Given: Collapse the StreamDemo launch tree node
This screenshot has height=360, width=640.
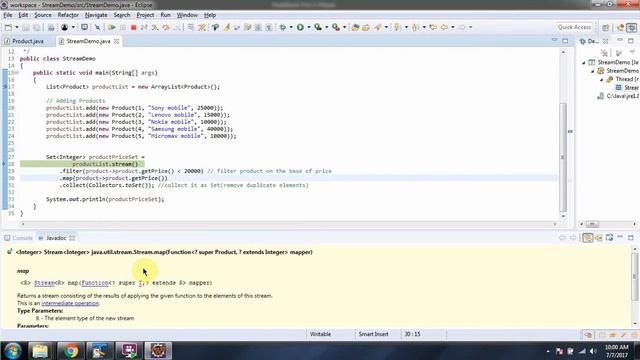Looking at the screenshot, I should click(584, 62).
